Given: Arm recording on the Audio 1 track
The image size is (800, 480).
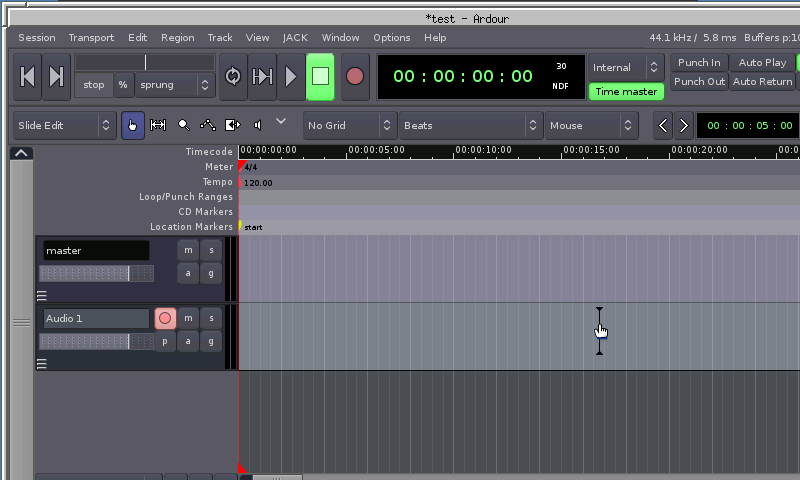Looking at the screenshot, I should pos(165,318).
